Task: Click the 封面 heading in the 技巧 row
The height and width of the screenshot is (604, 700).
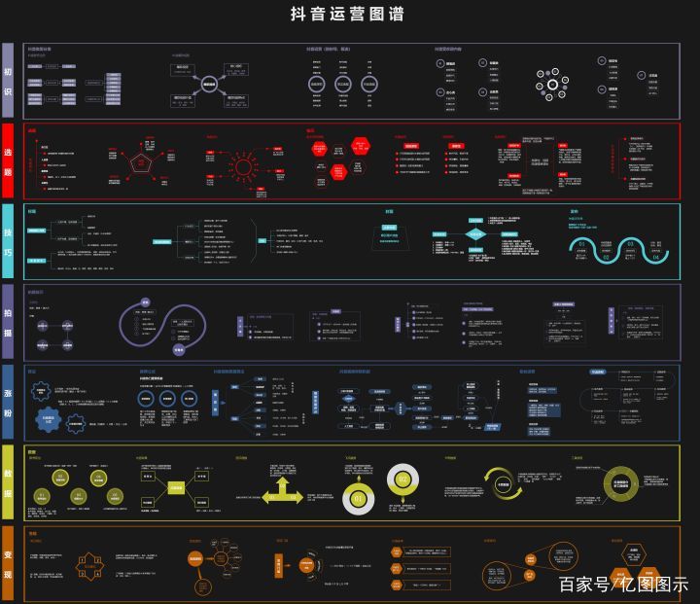Action: [x=389, y=212]
